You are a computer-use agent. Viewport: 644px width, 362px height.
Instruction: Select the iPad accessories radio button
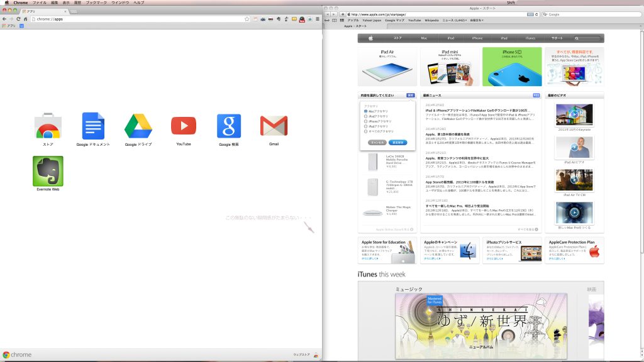365,126
